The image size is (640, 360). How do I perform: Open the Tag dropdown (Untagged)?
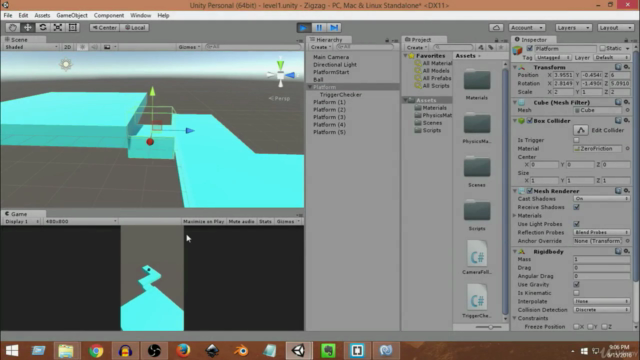click(x=553, y=58)
